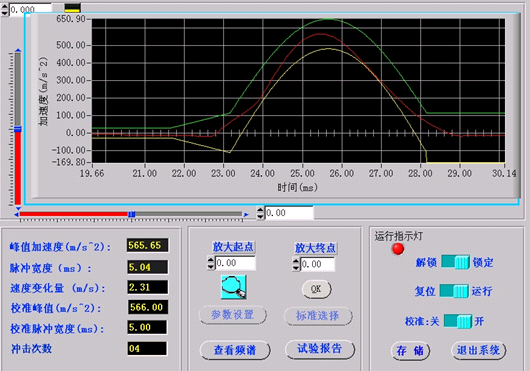Viewport: 530px width, 371px height.
Task: Click stepper beside the horizontal slider value
Action: click(260, 213)
